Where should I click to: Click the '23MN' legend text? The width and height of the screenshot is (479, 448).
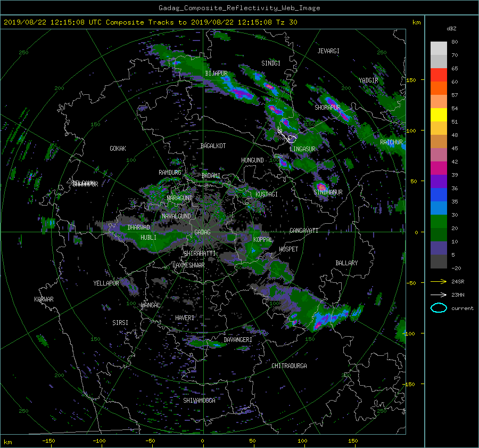tap(458, 295)
